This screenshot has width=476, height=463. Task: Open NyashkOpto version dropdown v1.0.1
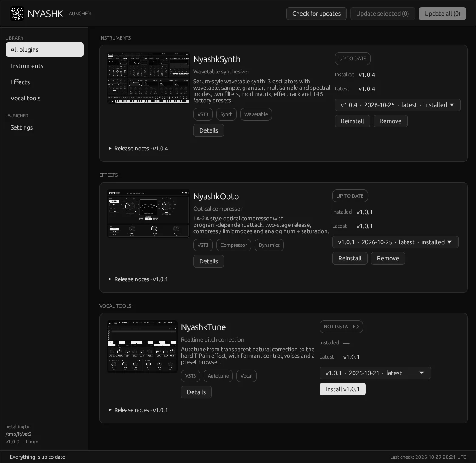point(395,242)
